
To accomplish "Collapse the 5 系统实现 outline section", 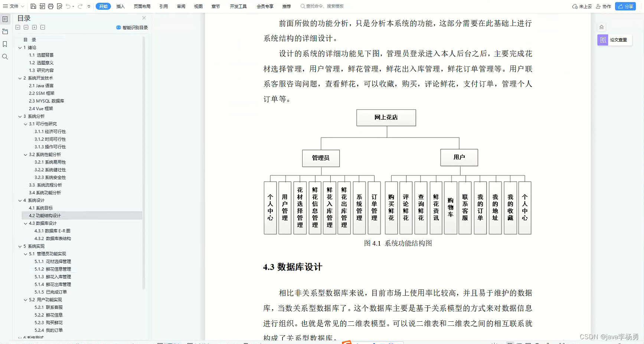I will (20, 246).
